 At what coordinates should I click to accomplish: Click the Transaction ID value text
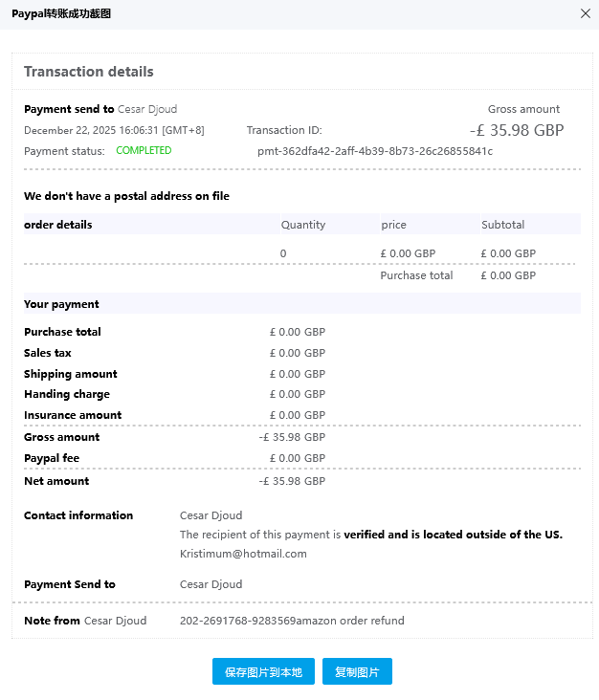[375, 151]
